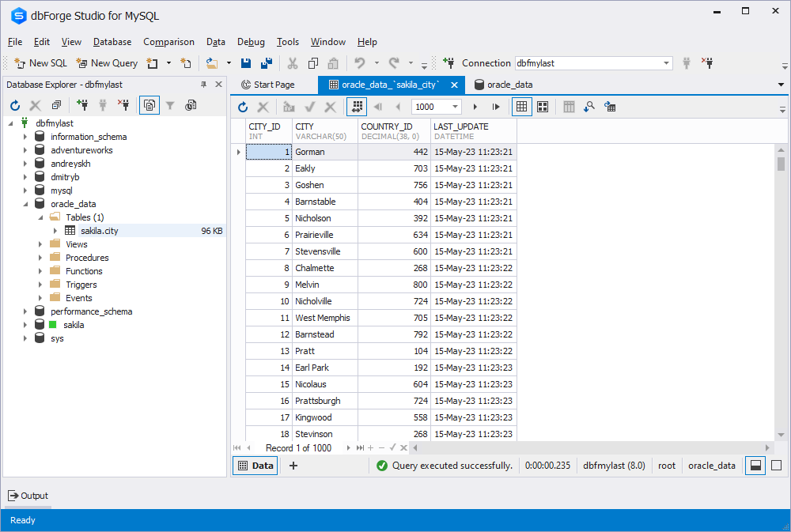This screenshot has width=791, height=532.
Task: Toggle the highlighted copy icon in Database Explorer toolbar
Action: tap(149, 105)
